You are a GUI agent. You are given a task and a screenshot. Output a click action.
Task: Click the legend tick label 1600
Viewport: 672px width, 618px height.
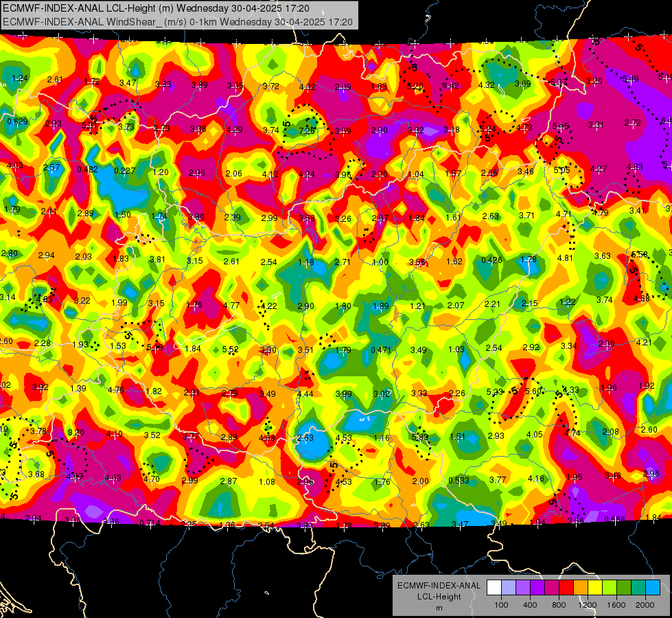coord(616,605)
